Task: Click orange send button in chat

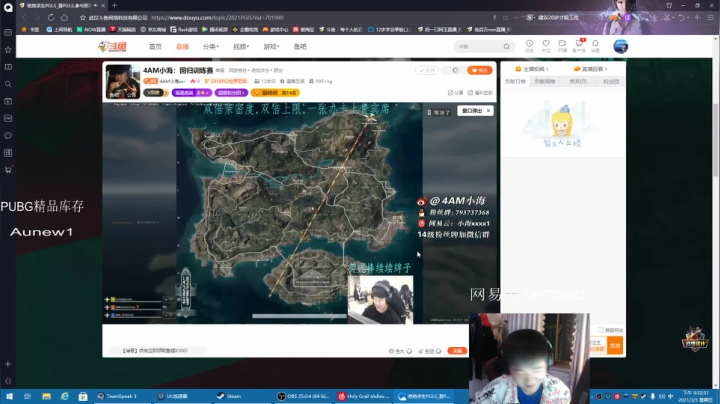Action: coord(615,345)
